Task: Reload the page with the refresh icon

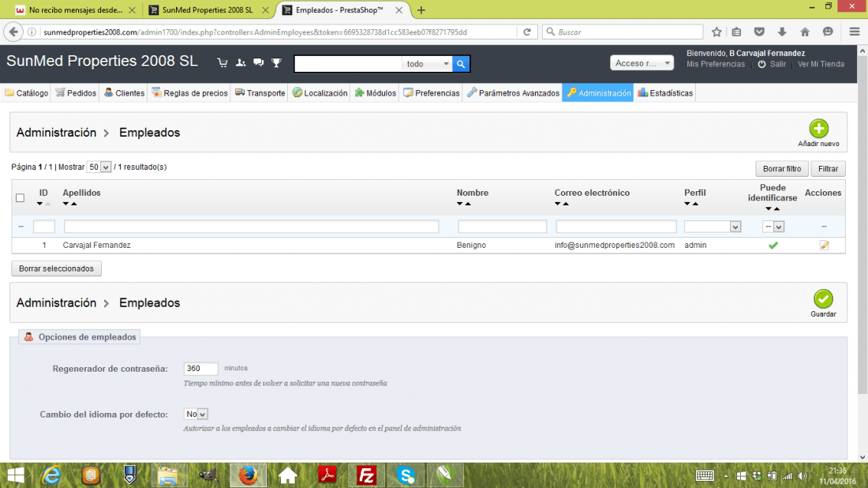Action: [527, 32]
